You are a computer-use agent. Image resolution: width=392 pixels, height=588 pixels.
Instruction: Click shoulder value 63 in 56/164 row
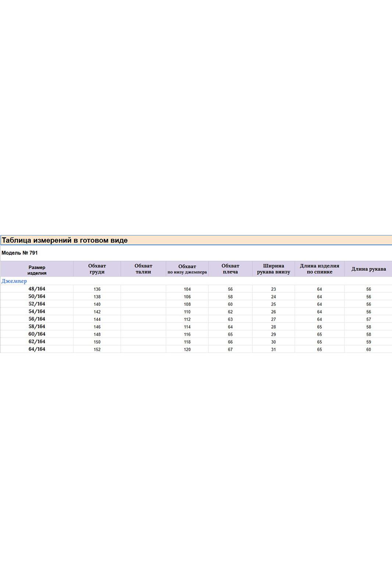tap(230, 319)
